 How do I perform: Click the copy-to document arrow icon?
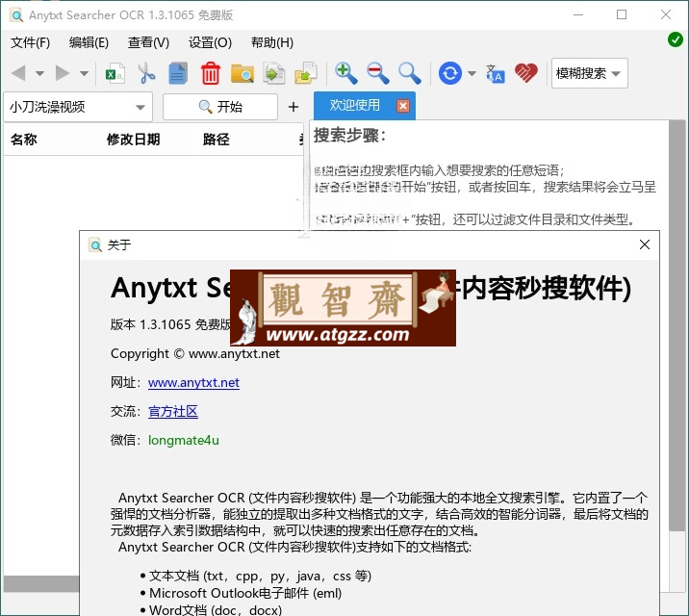point(273,73)
